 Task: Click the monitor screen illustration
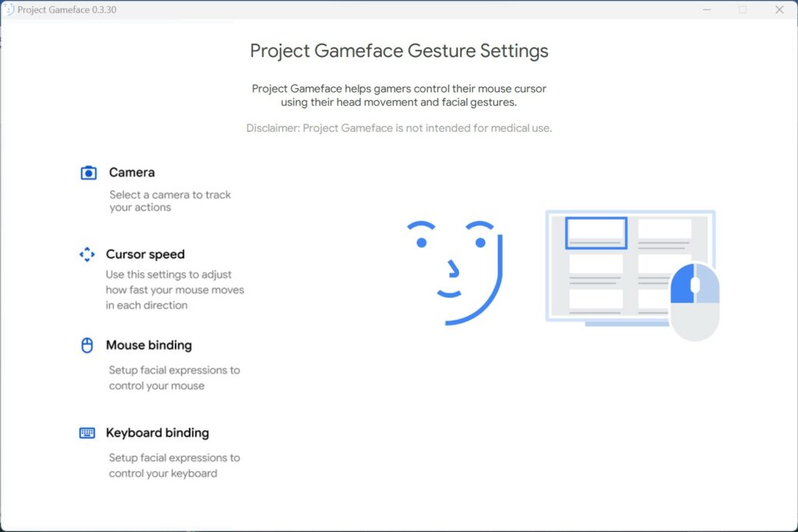tap(616, 265)
